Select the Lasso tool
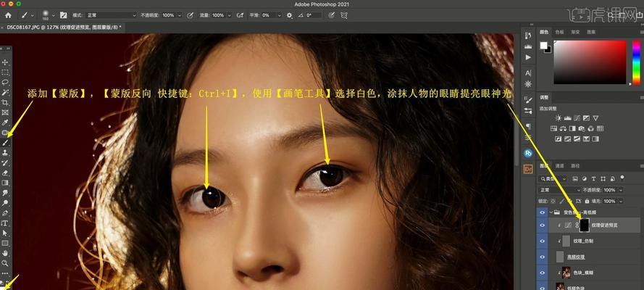The width and height of the screenshot is (644, 290). pos(5,82)
